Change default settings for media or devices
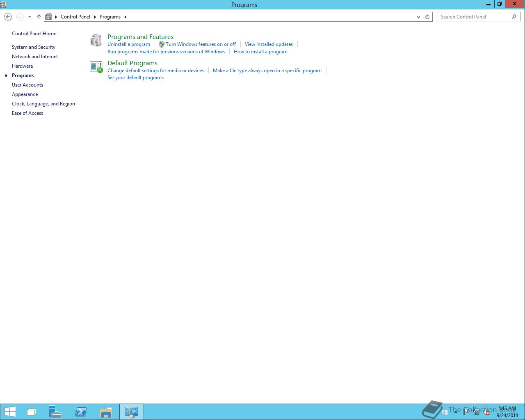 [x=155, y=71]
